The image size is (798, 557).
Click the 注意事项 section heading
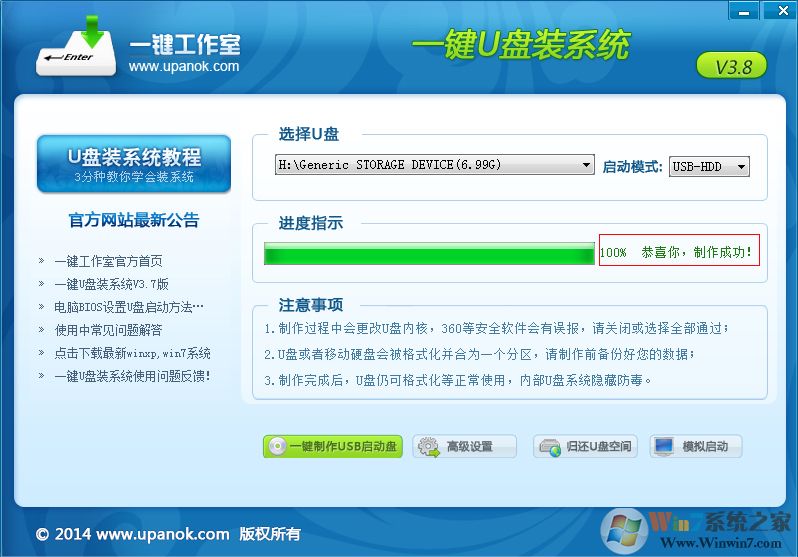[x=310, y=305]
